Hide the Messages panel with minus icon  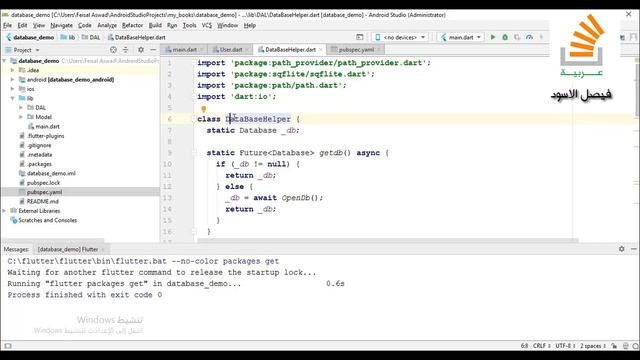633,249
